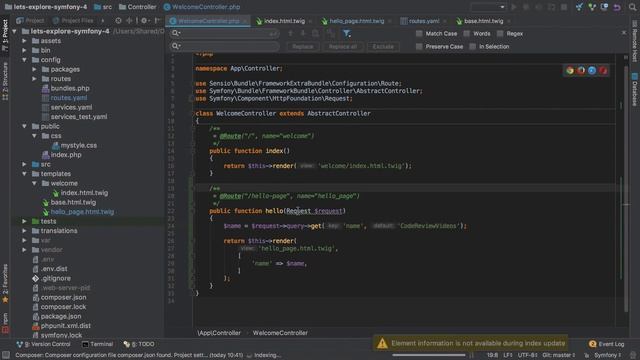Click the indexing progress bar
This screenshot has width=640, height=360.
click(429, 355)
